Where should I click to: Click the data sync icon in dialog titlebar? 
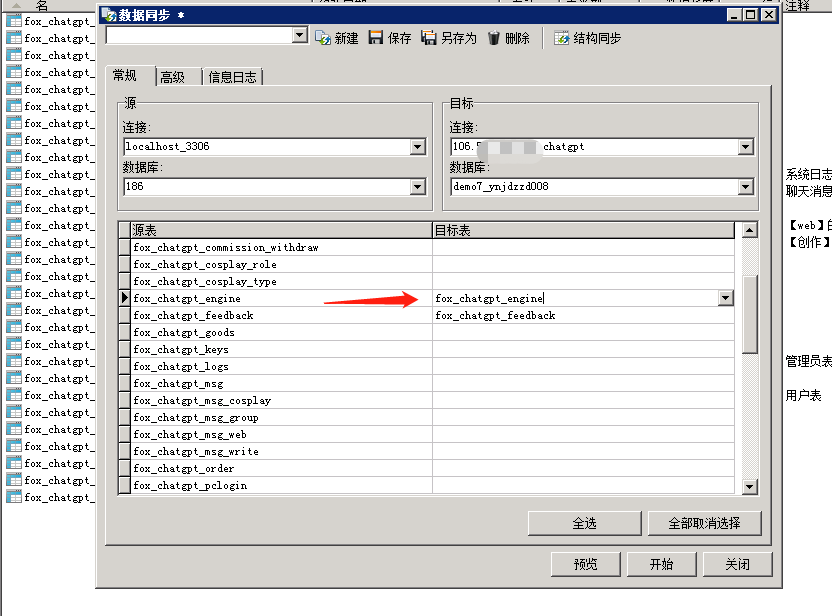[106, 14]
